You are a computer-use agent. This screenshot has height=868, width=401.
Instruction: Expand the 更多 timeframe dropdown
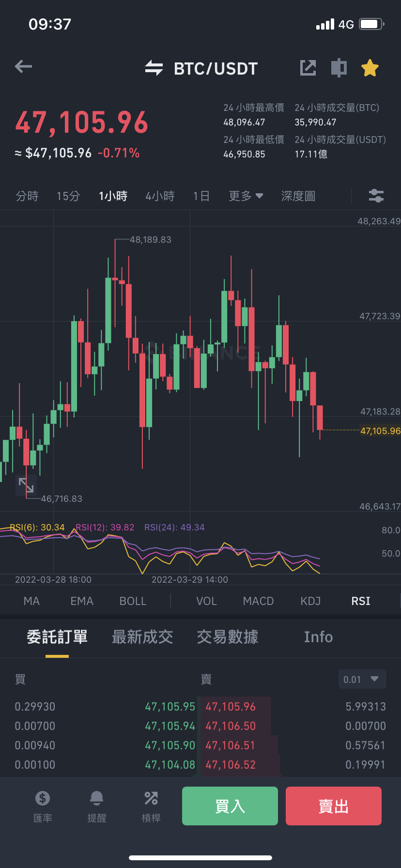tap(246, 196)
